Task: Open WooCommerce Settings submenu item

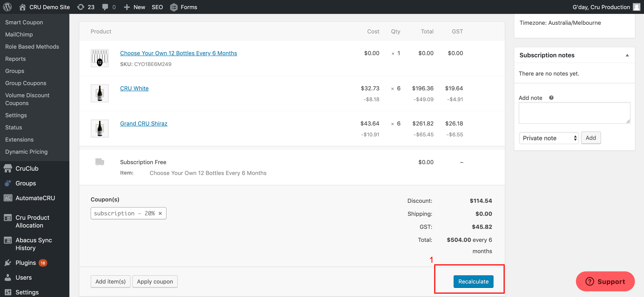Action: [x=16, y=115]
